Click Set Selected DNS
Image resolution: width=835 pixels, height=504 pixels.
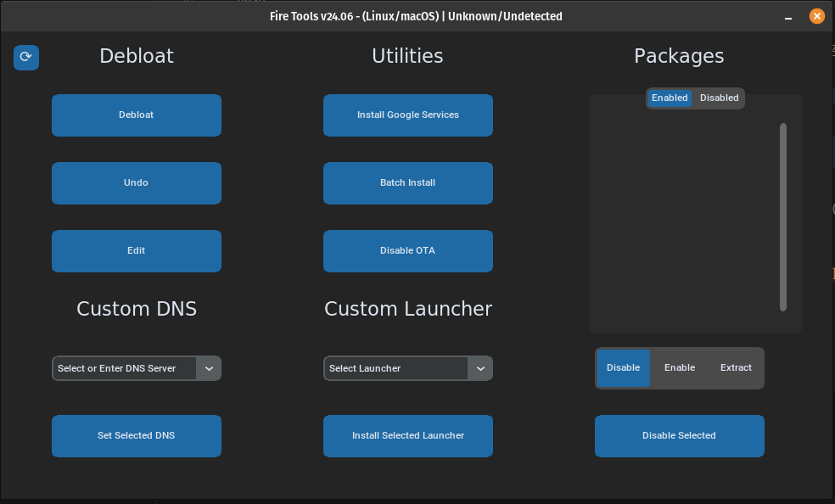(x=136, y=436)
